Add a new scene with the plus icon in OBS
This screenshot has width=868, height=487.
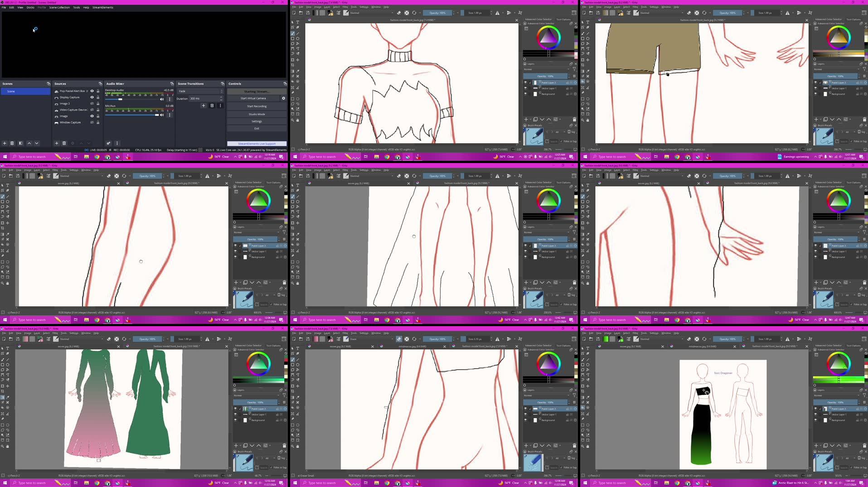pos(5,143)
